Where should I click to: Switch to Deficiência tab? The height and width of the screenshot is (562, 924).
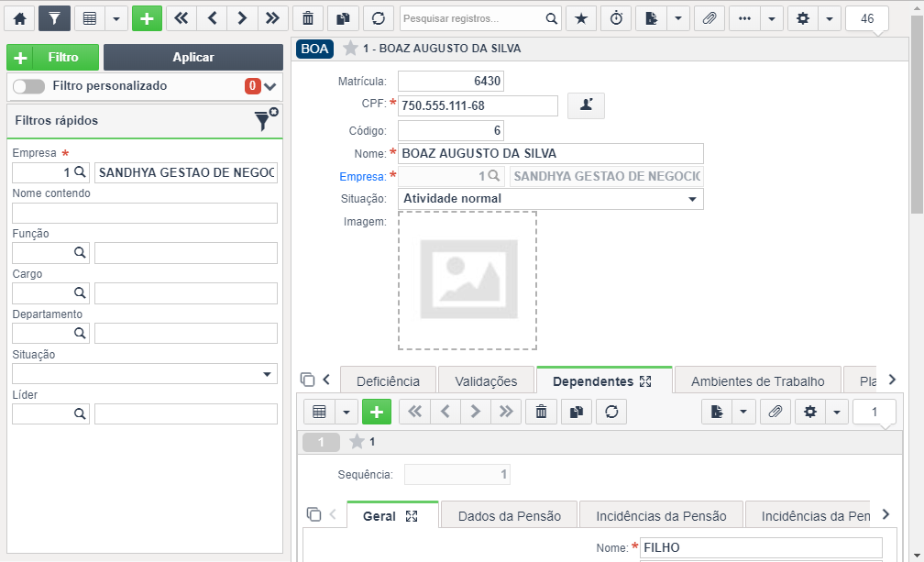[388, 381]
